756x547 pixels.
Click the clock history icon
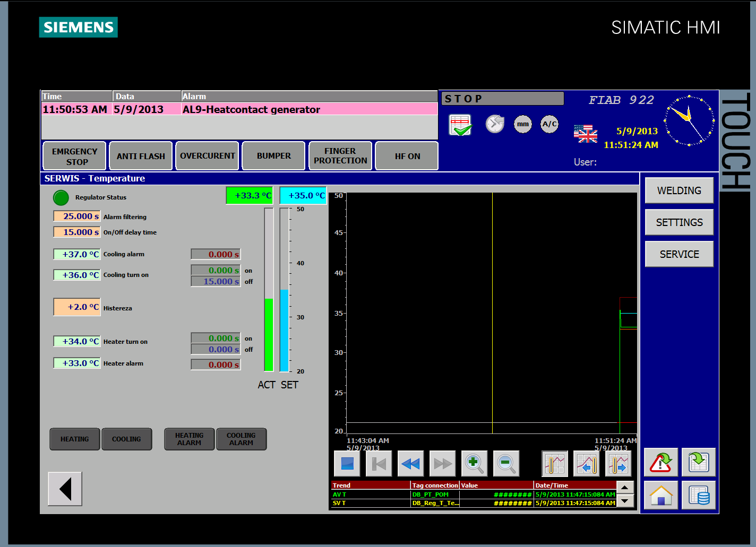(x=495, y=124)
